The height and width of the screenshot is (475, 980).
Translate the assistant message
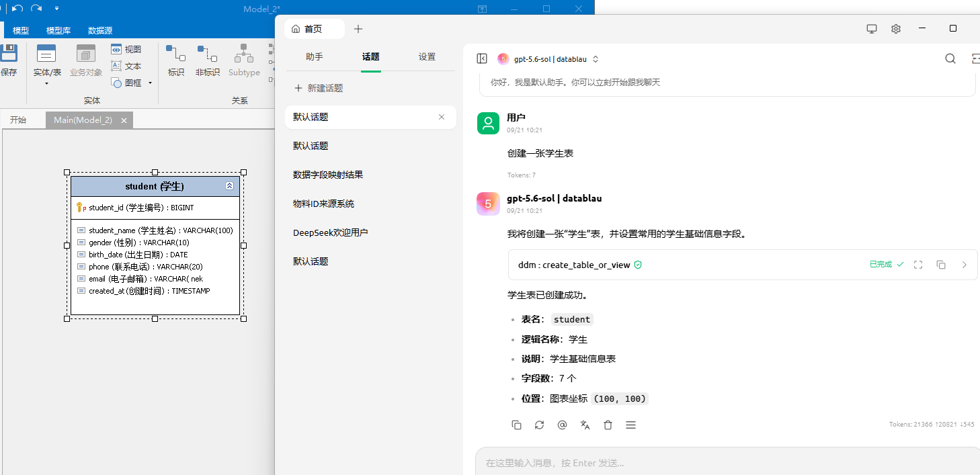(x=585, y=425)
